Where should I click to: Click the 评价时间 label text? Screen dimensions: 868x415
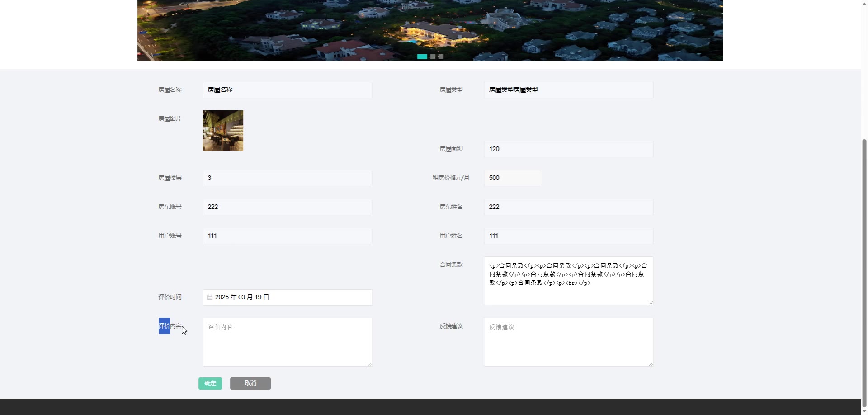point(170,297)
